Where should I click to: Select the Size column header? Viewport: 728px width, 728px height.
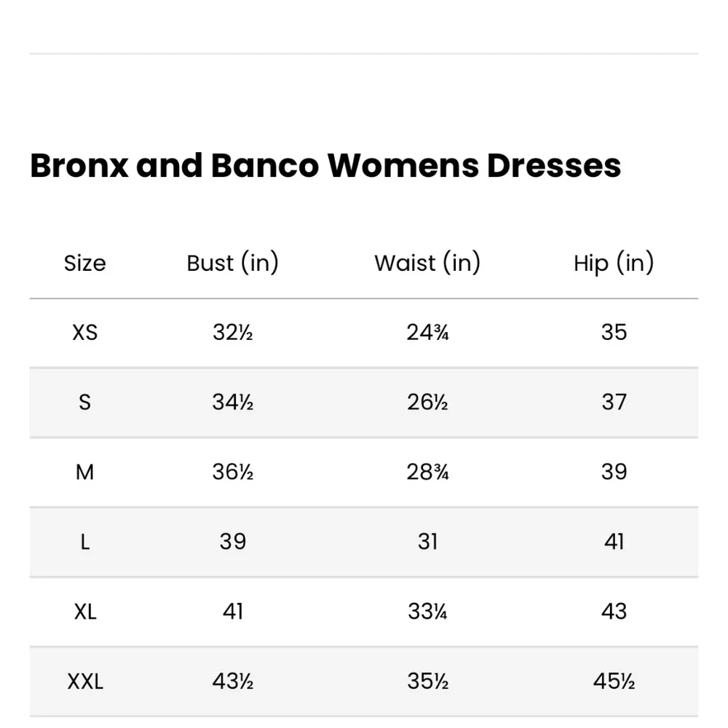click(85, 264)
